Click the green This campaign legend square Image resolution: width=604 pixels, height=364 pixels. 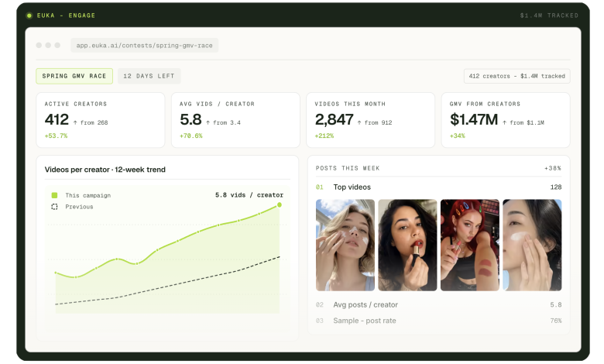coord(54,195)
